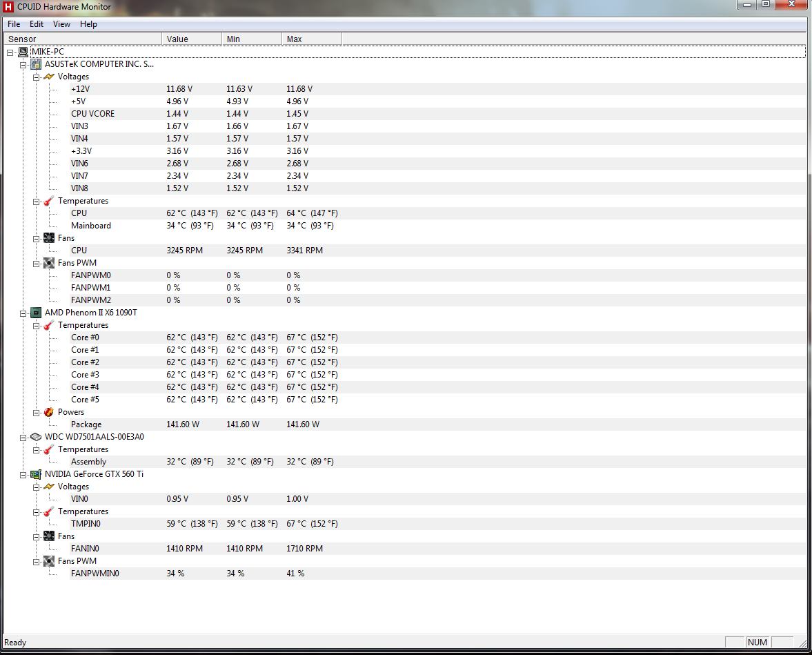Click the motherboard Temperatures thermometer icon
Screen dimensions: 812x655
pos(49,201)
